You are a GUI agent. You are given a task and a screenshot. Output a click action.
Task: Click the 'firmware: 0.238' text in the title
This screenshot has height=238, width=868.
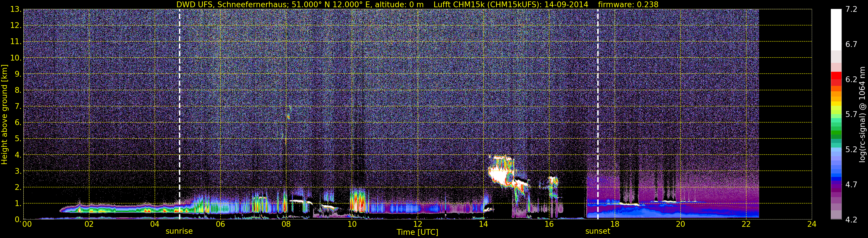pos(628,4)
